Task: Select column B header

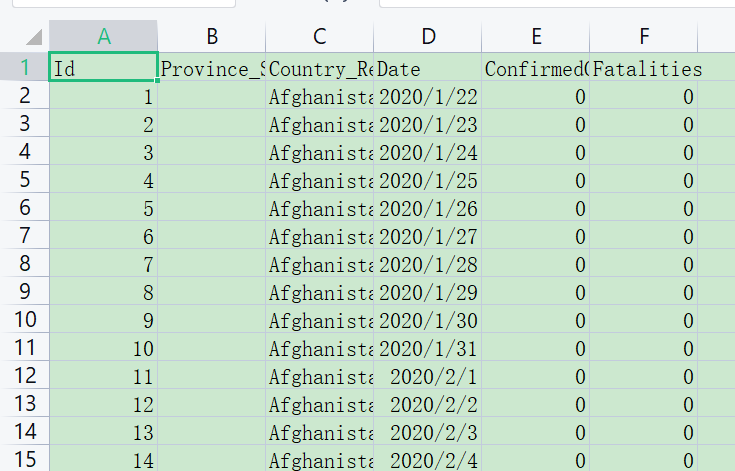Action: point(212,37)
